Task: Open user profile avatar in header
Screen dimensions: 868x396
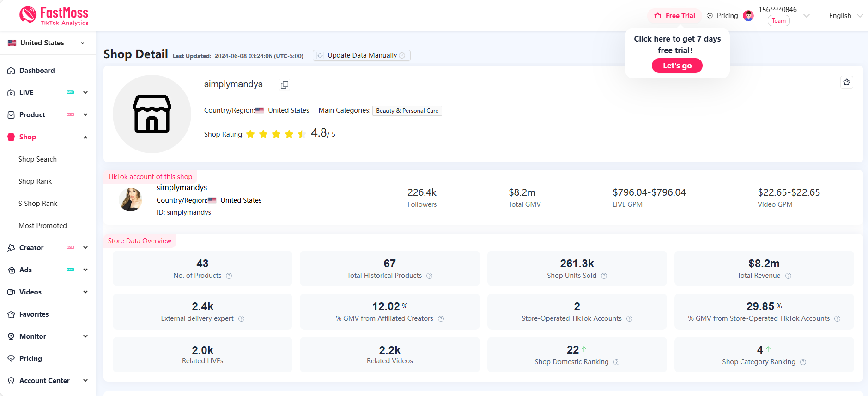Action: (748, 16)
